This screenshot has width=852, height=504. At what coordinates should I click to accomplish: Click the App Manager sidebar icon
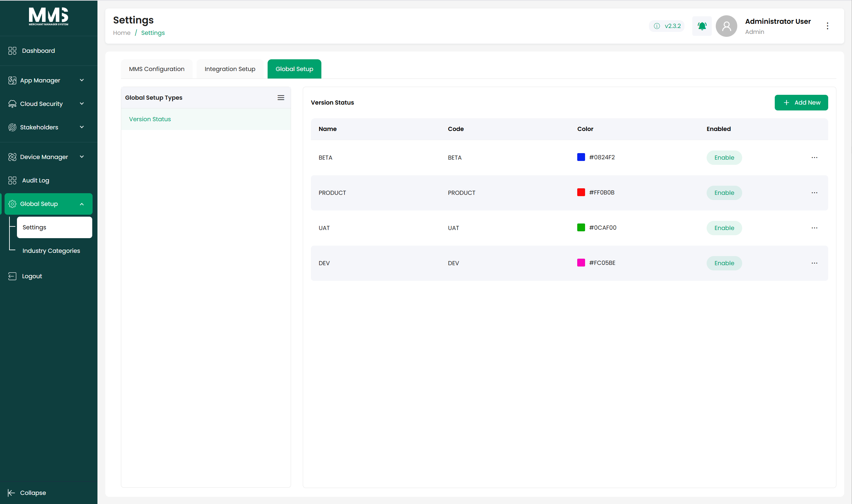click(x=12, y=80)
